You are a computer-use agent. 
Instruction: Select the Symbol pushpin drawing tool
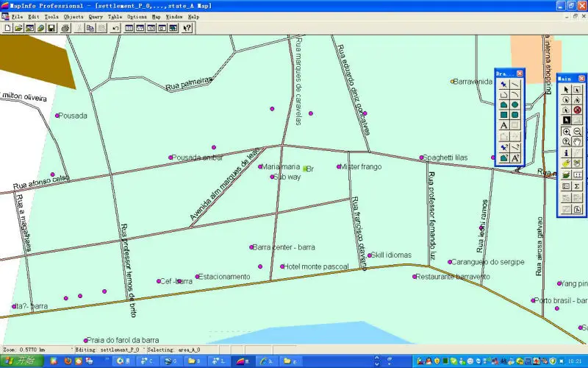(x=504, y=84)
